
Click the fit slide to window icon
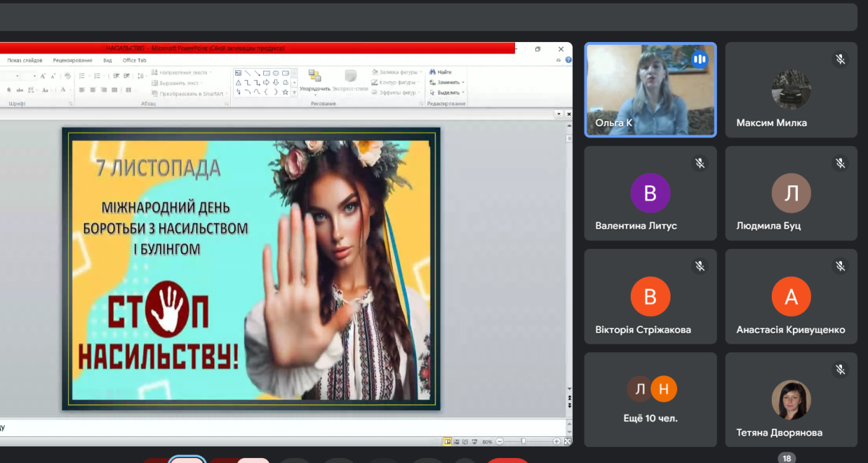(567, 441)
